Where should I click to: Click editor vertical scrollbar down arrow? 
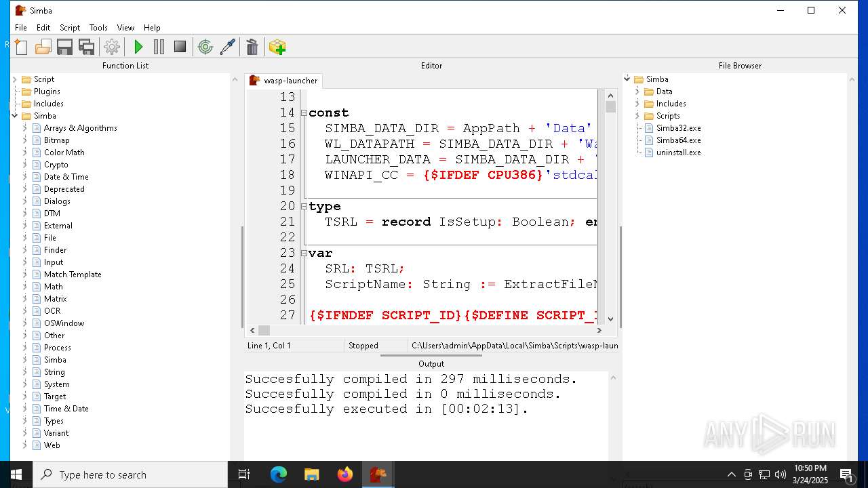coord(610,319)
